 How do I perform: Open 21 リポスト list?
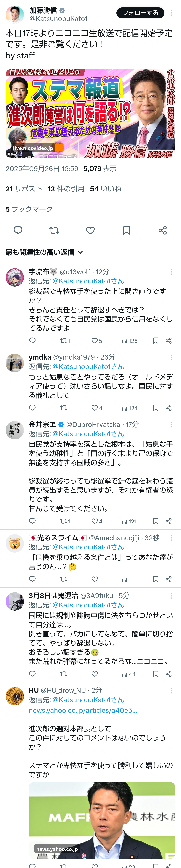(24, 189)
